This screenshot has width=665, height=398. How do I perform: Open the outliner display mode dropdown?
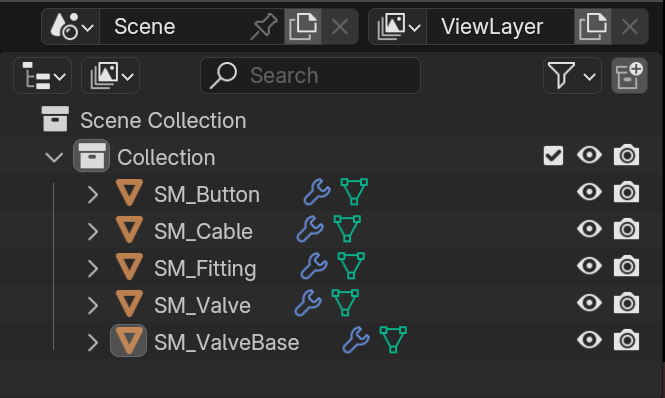pyautogui.click(x=42, y=76)
